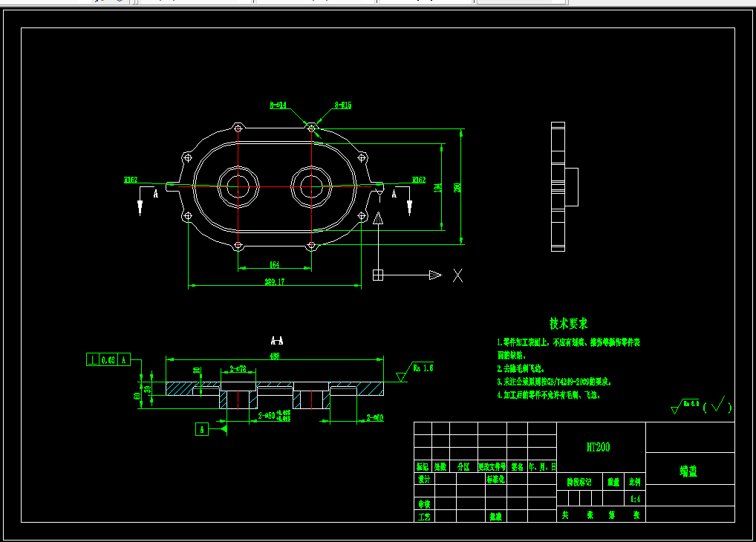
Task: Click the 工艺 row label
Action: pos(424,517)
